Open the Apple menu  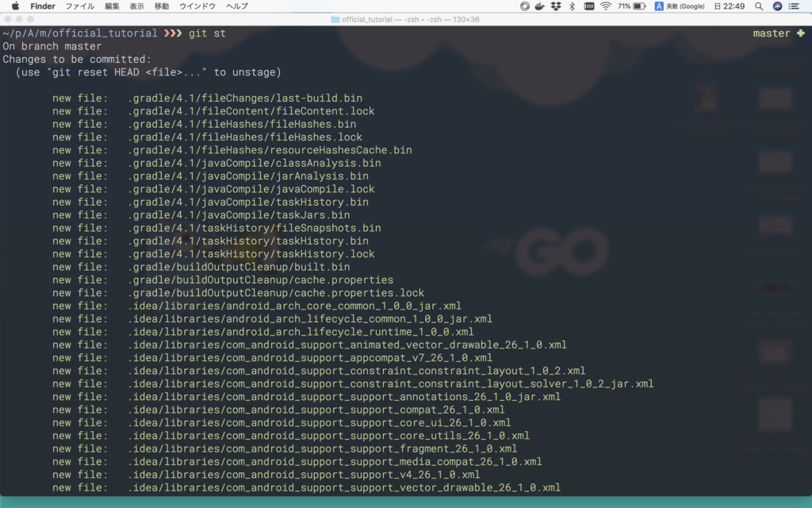[16, 6]
